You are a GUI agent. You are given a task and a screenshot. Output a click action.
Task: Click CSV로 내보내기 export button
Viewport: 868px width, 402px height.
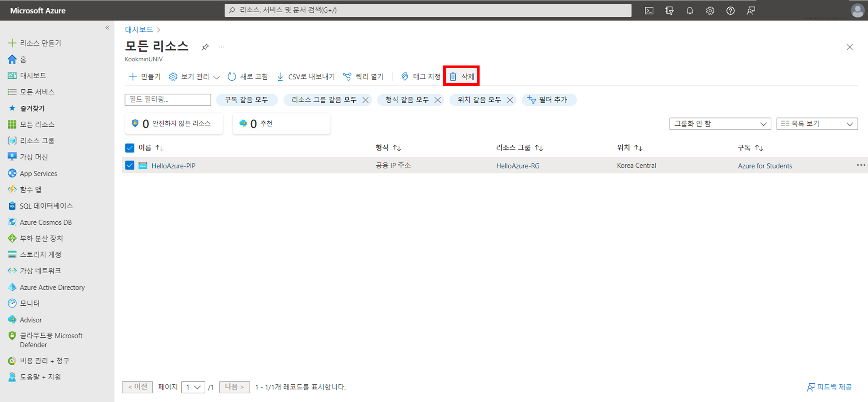tap(306, 77)
